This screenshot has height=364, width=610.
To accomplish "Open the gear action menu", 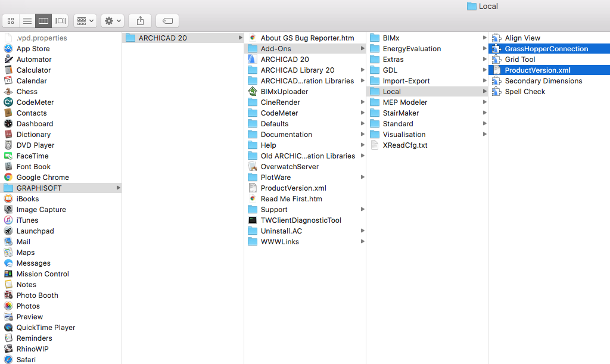I will 112,21.
